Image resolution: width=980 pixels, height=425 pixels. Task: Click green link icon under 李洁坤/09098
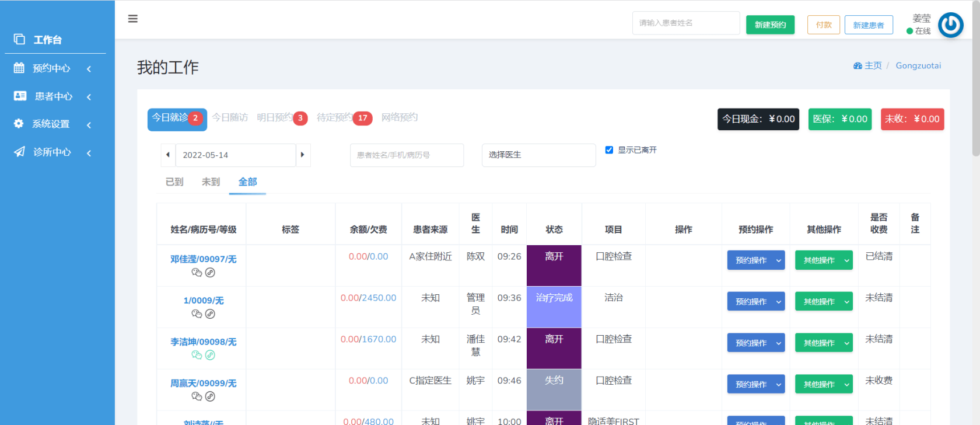pyautogui.click(x=210, y=355)
